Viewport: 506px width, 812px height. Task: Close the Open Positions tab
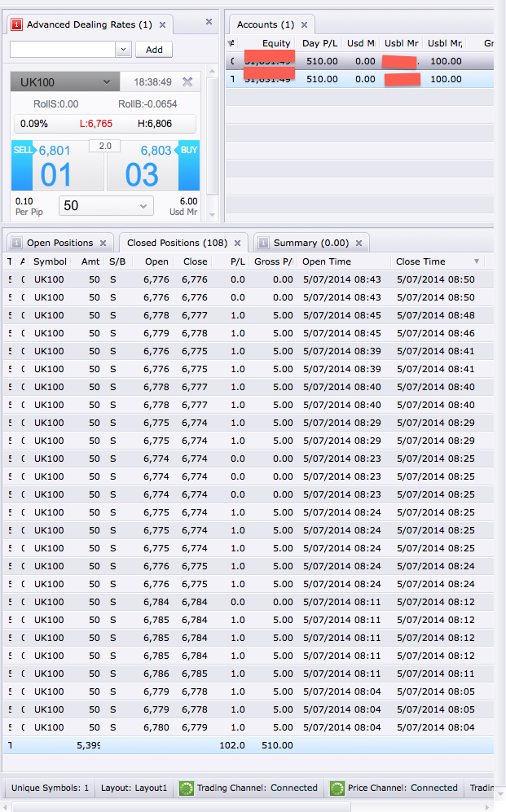[103, 243]
